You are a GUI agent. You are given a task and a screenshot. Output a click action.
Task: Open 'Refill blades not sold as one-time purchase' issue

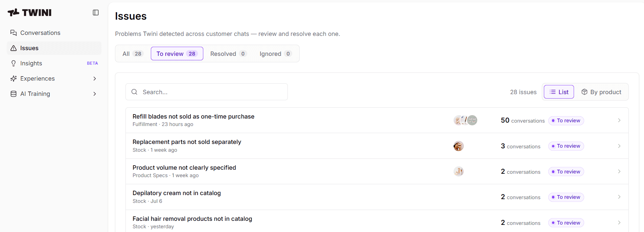[377, 120]
